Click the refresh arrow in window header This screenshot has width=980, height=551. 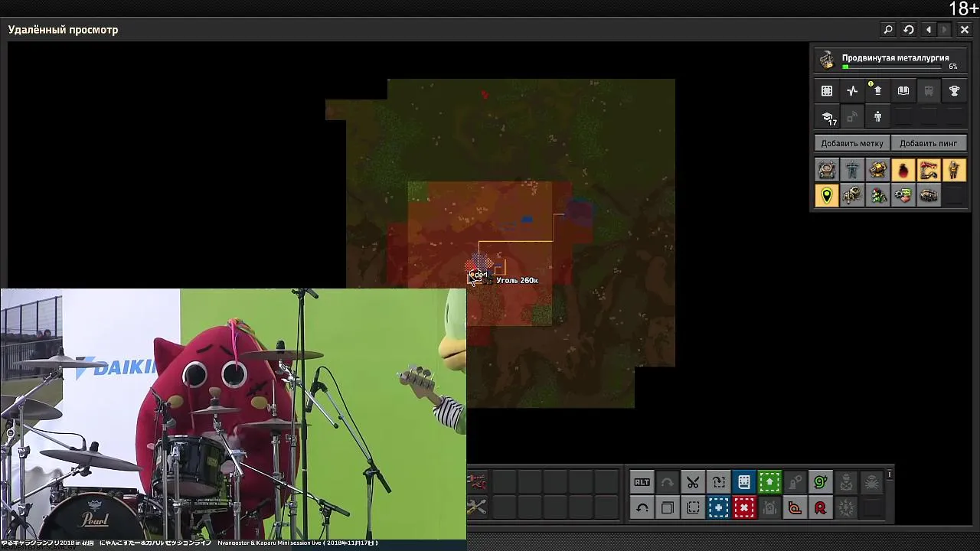(x=909, y=30)
